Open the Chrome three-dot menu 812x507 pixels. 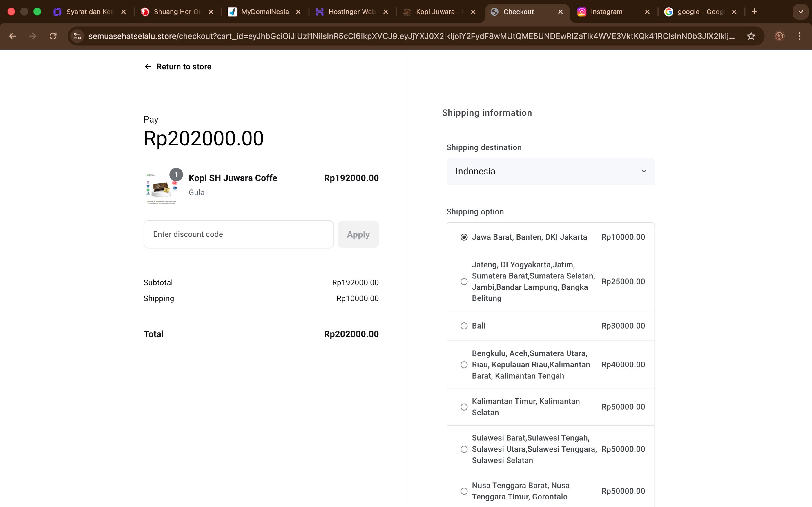point(800,36)
